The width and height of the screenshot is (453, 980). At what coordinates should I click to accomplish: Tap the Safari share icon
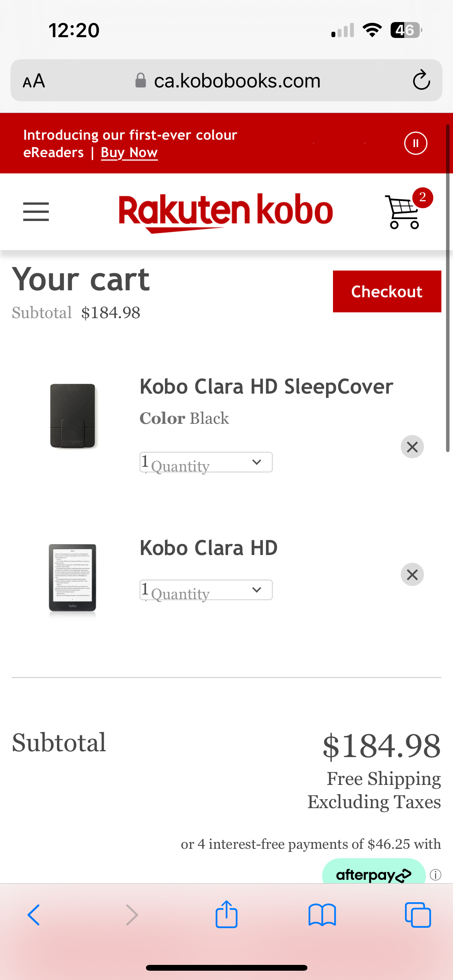[x=226, y=914]
